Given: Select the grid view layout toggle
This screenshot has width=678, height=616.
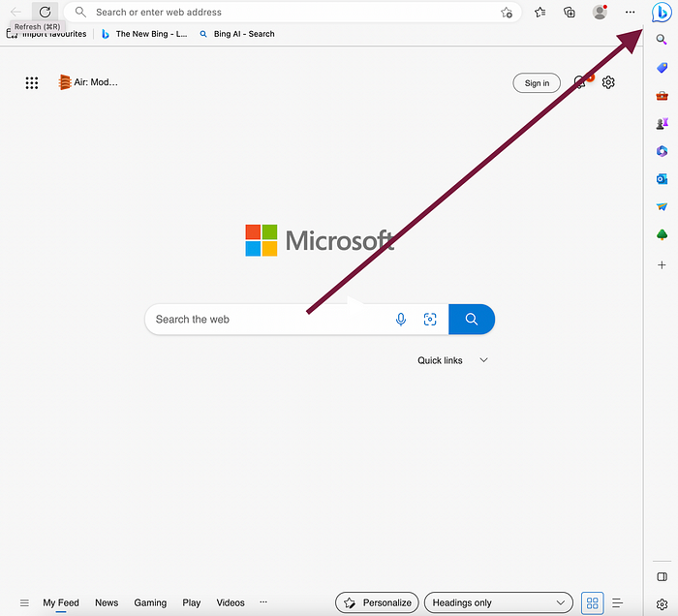Looking at the screenshot, I should (593, 602).
